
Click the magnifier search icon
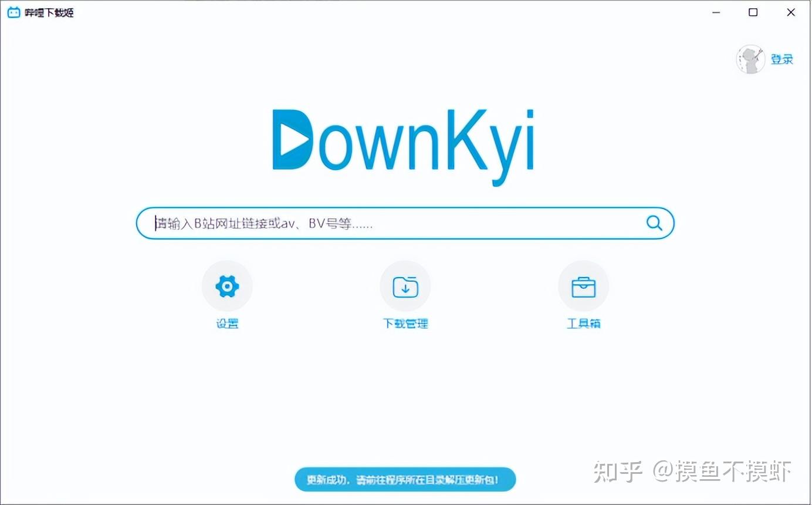[654, 223]
